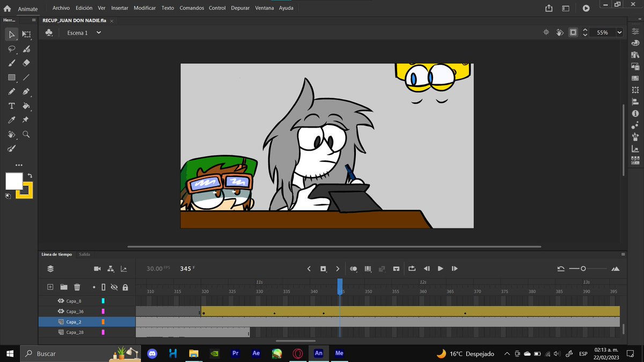Choose the Paint Bucket tool
The image size is (644, 362).
[26, 106]
